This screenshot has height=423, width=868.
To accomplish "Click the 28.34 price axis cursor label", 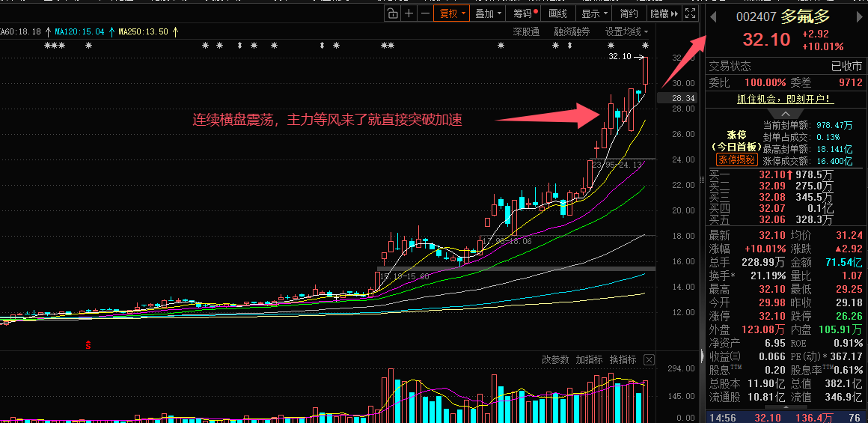I will pyautogui.click(x=679, y=98).
